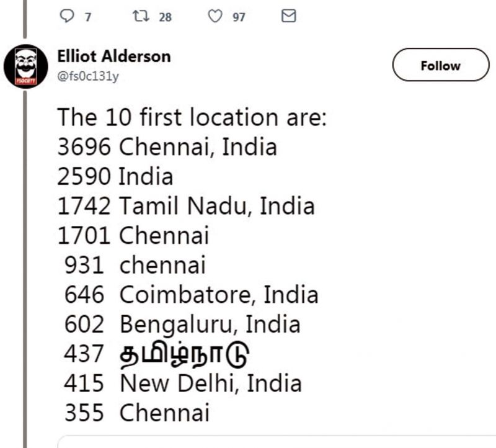Click the '415 New Delhi, India' line
This screenshot has width=496, height=448.
pyautogui.click(x=183, y=383)
